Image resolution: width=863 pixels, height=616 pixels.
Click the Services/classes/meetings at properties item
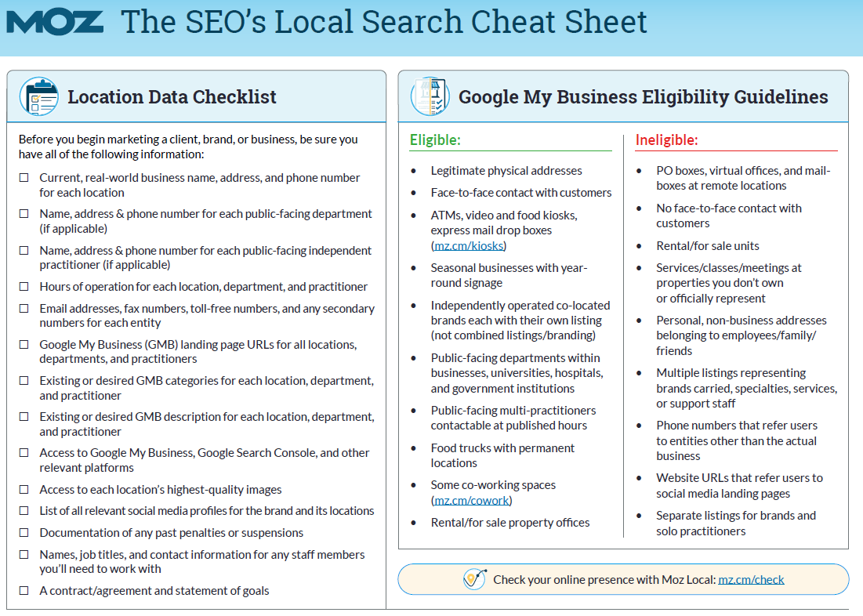(729, 283)
